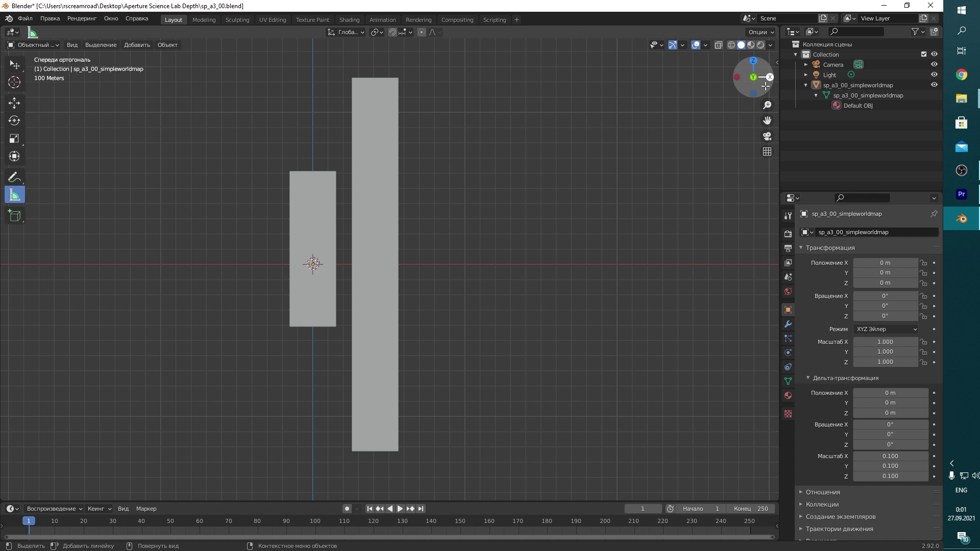Open the Add menu in viewport header
The image size is (980, 551).
click(x=137, y=45)
